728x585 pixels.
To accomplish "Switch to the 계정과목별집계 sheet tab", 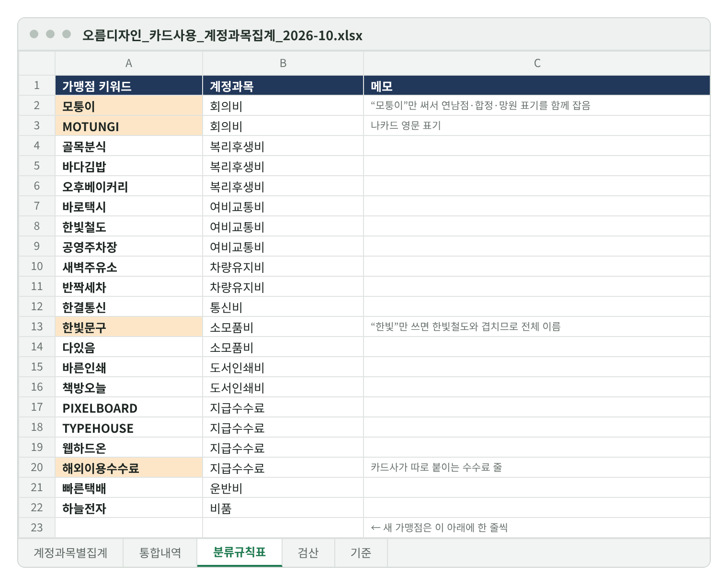I will click(70, 553).
